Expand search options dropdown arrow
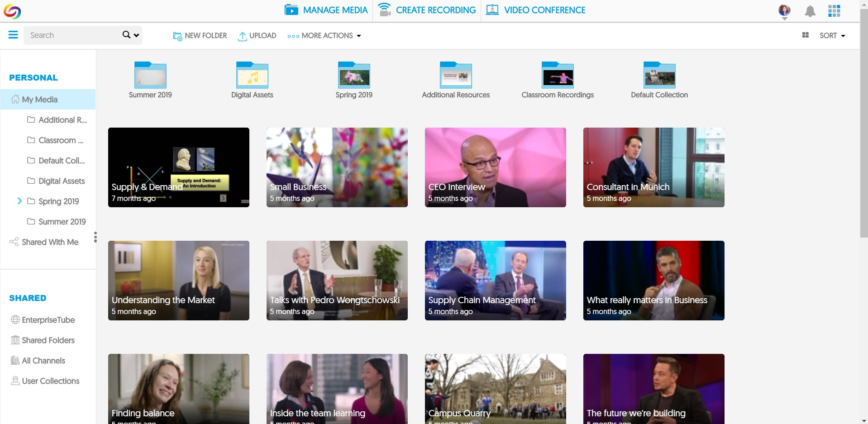 [136, 35]
